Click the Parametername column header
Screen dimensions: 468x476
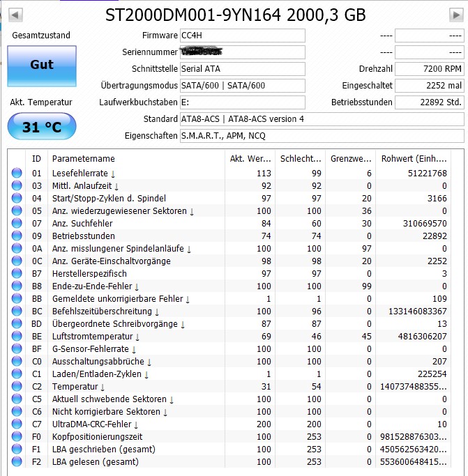point(136,158)
